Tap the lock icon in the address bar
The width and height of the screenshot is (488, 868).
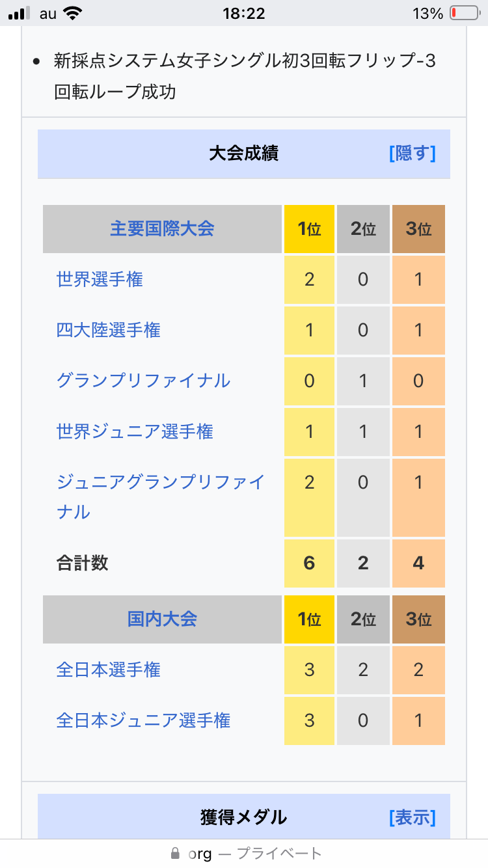point(174,854)
